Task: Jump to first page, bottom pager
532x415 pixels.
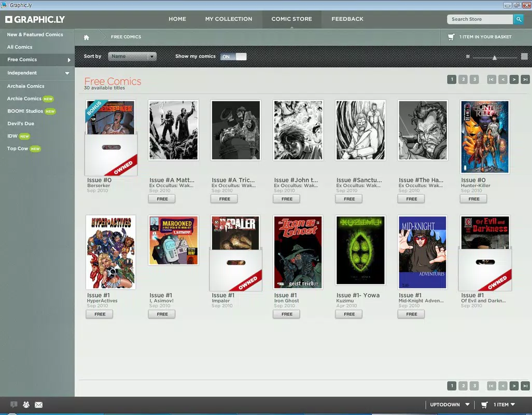Action: click(x=491, y=386)
